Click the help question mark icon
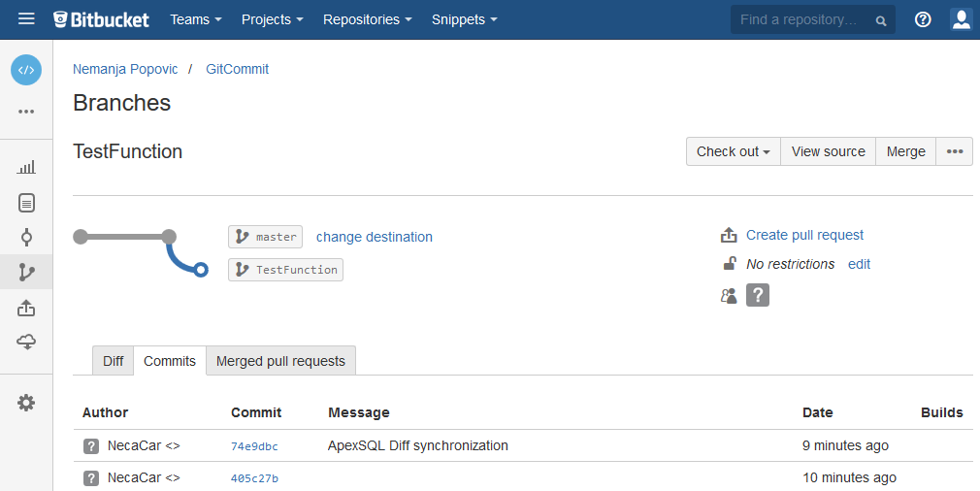 point(923,19)
